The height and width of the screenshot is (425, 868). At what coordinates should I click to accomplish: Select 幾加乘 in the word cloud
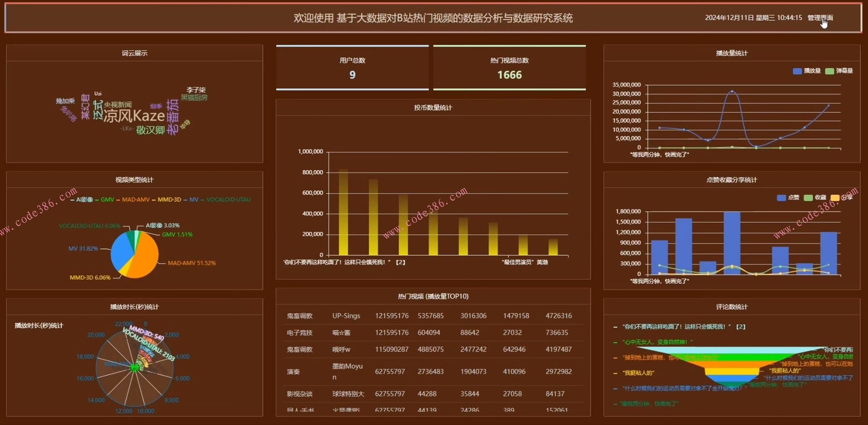pos(65,101)
